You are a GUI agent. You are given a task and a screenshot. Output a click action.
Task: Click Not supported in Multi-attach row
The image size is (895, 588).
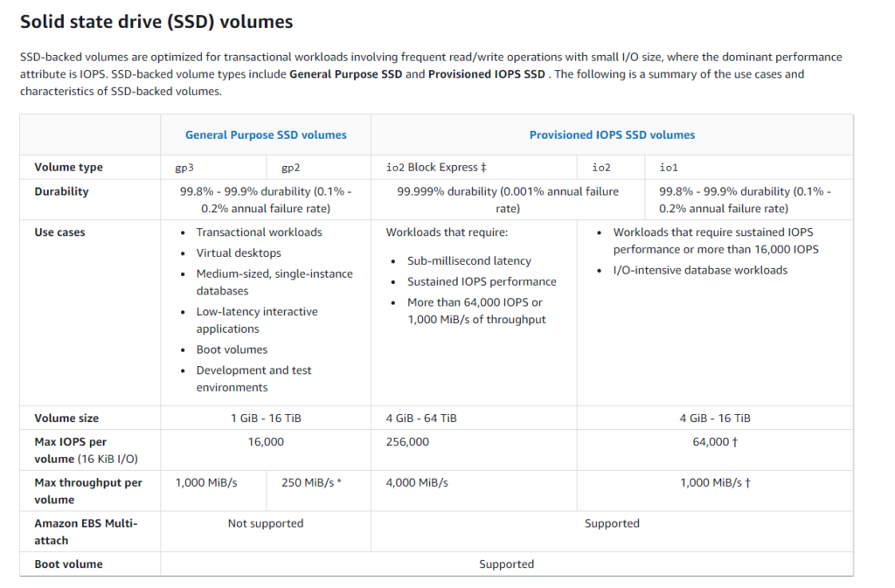(266, 523)
